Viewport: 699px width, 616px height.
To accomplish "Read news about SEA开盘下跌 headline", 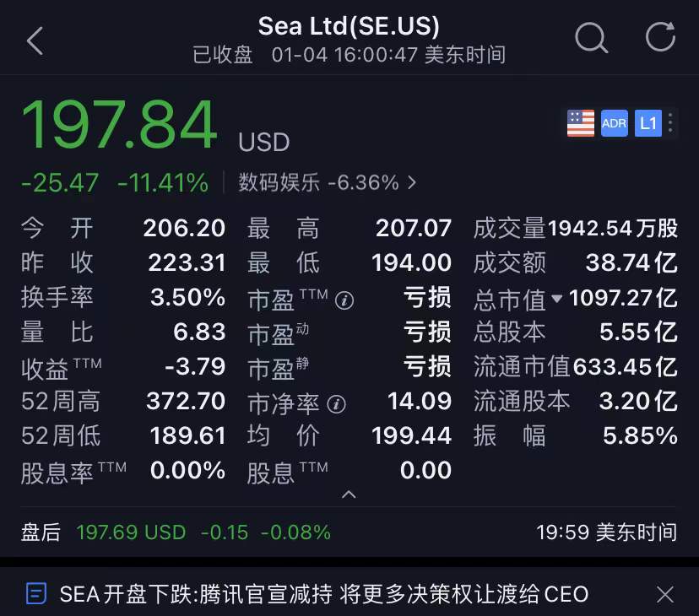I will (x=324, y=594).
